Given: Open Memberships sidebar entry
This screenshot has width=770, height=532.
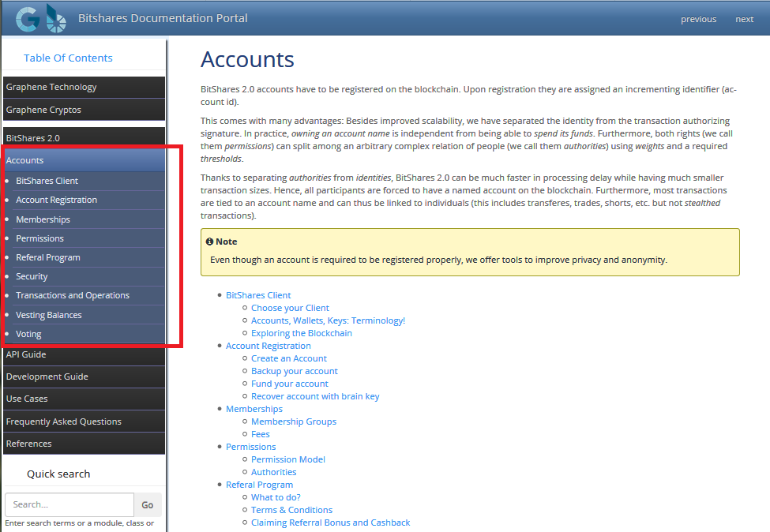Looking at the screenshot, I should coord(43,219).
